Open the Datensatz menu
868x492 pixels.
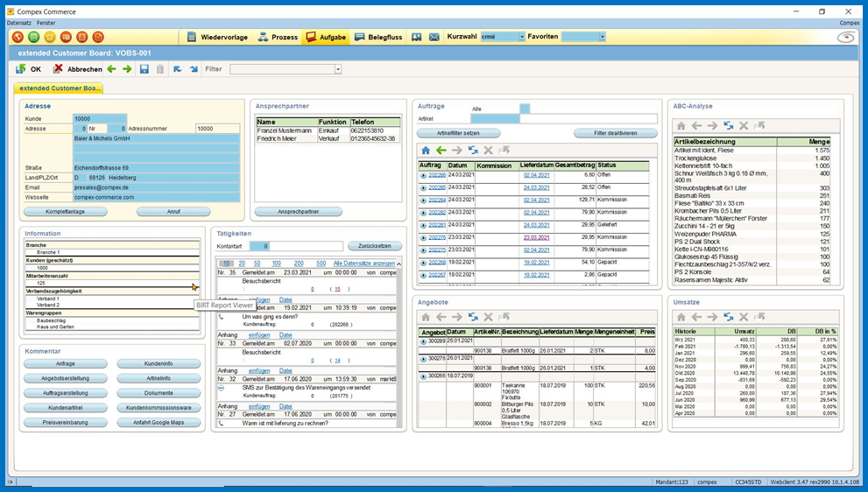coord(18,22)
